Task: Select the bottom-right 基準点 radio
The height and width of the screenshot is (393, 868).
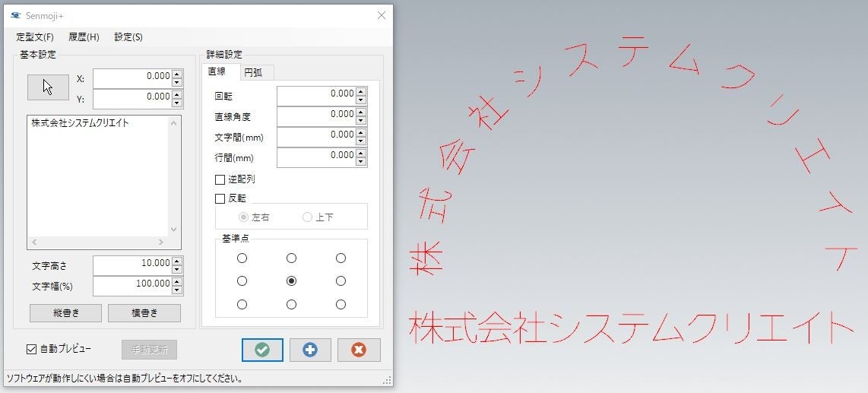Action: [341, 304]
